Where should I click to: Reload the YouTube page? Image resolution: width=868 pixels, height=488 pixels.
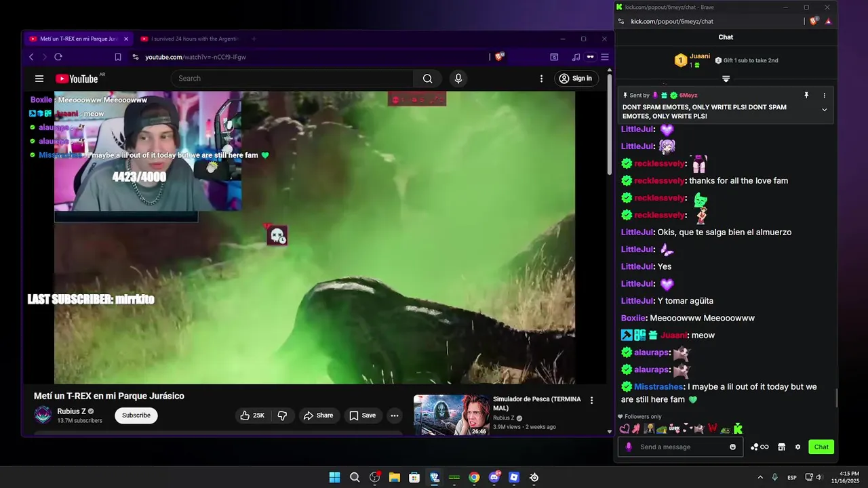tap(58, 57)
